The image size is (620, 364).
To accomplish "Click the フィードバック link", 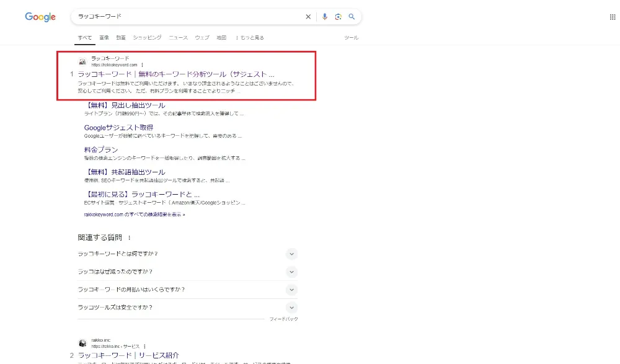I will click(x=283, y=319).
